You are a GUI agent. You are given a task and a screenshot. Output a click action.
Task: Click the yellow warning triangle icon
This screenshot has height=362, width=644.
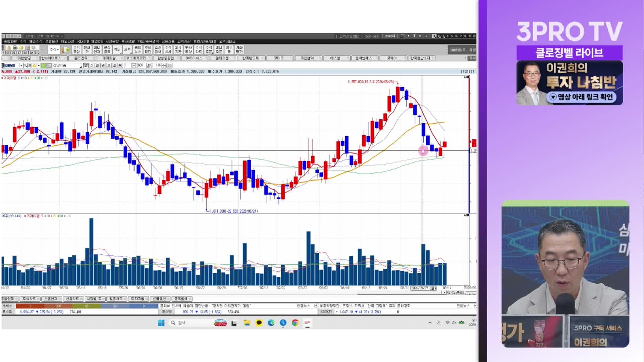[x=34, y=65]
